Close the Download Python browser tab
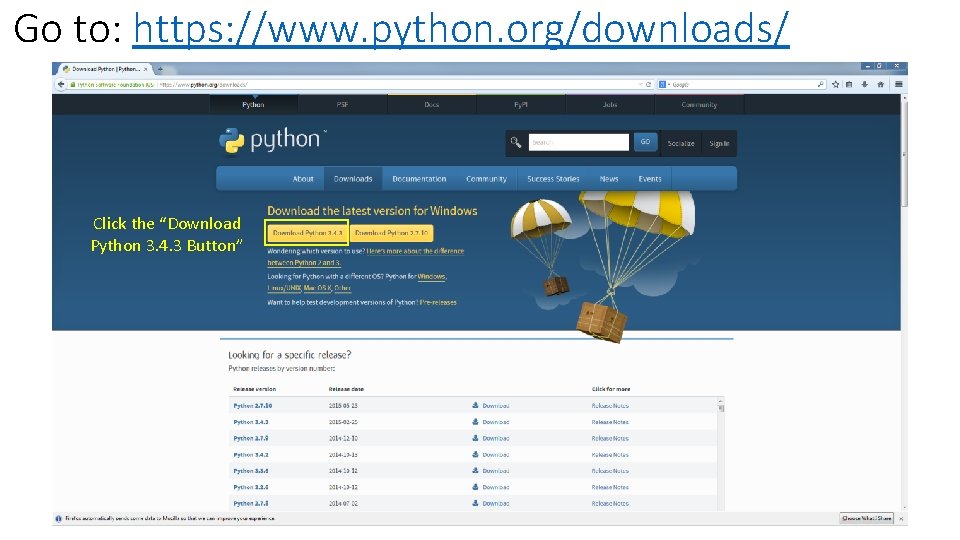The width and height of the screenshot is (960, 540). point(146,69)
